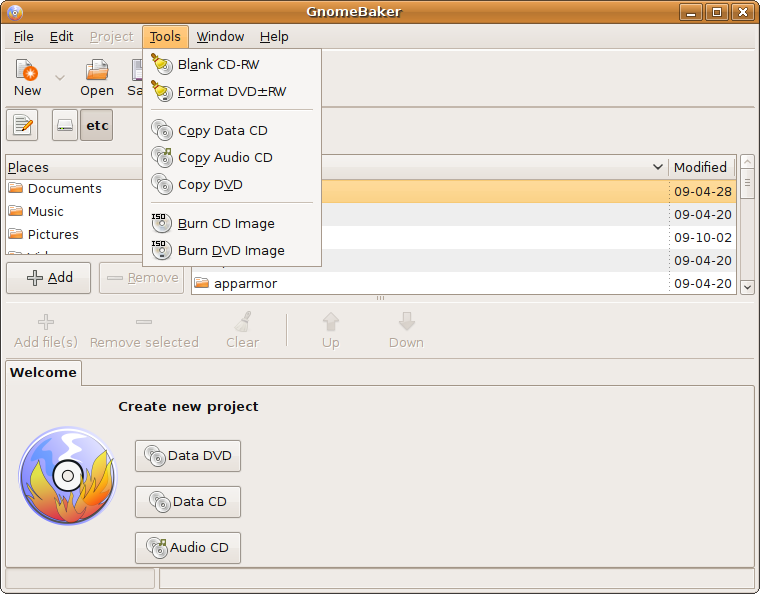Close the open Tools menu

tap(165, 37)
